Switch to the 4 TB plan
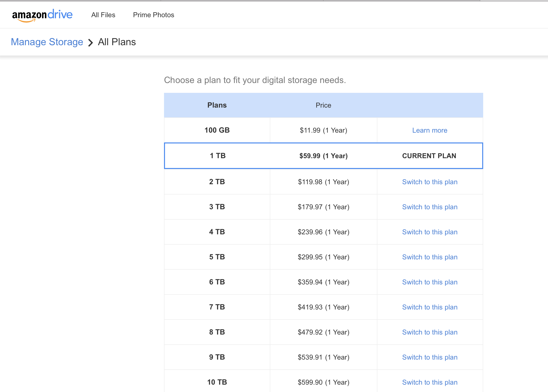This screenshot has height=392, width=548. point(429,232)
